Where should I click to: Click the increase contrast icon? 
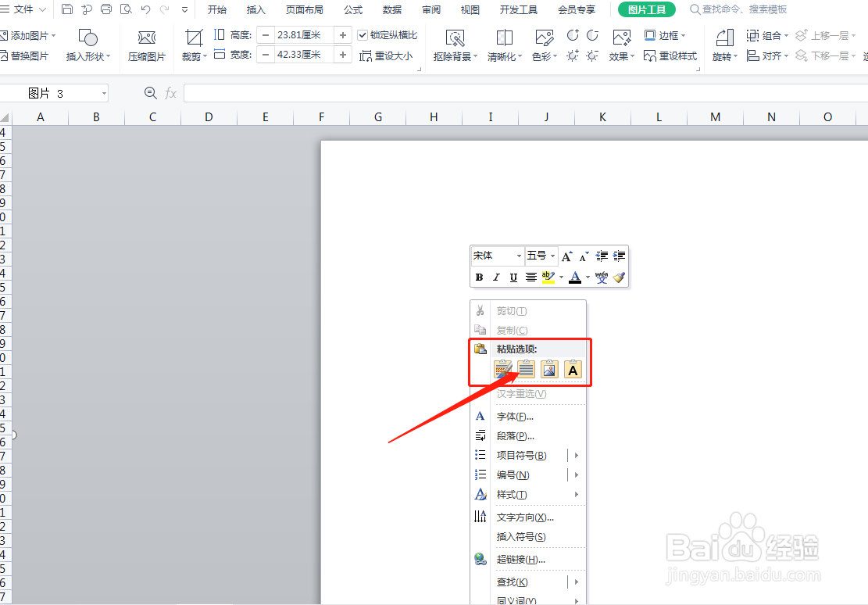click(573, 35)
